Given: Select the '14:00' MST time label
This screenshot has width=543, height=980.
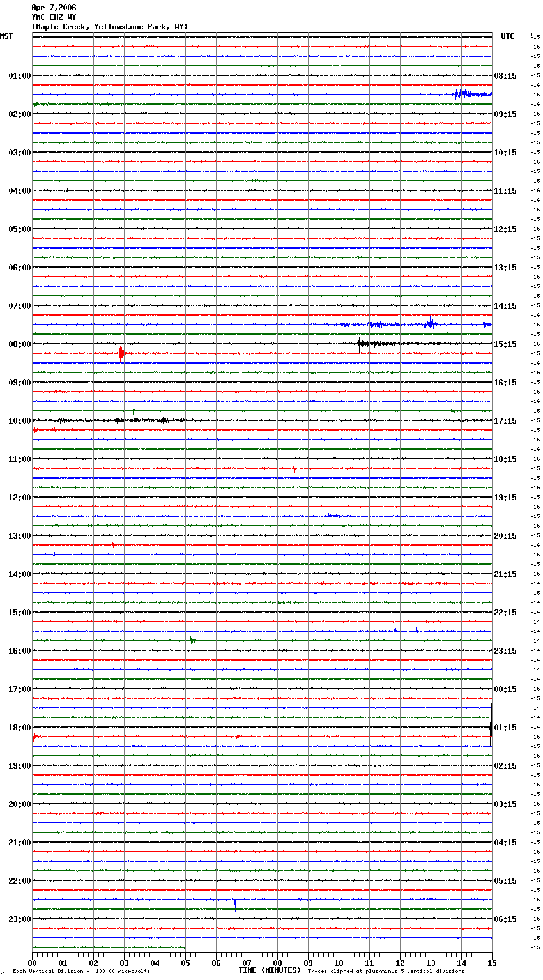Looking at the screenshot, I should (x=20, y=574).
